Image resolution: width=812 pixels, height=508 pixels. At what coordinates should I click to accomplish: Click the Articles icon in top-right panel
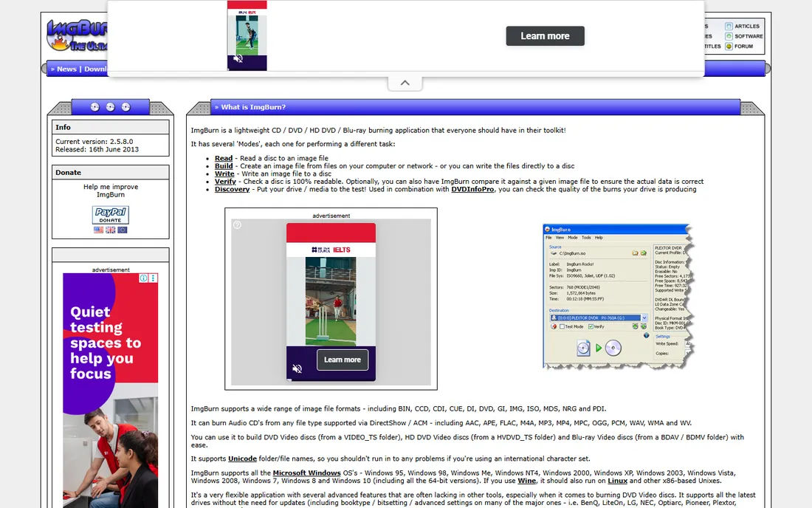coord(729,26)
